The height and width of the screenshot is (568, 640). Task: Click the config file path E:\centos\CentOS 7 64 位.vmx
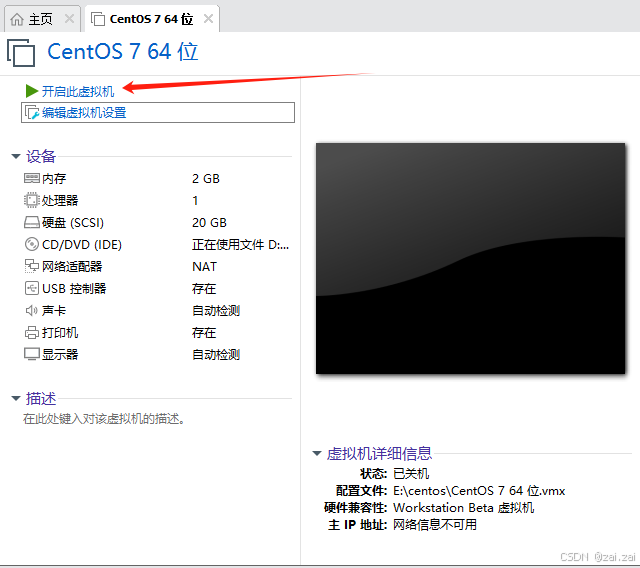479,490
